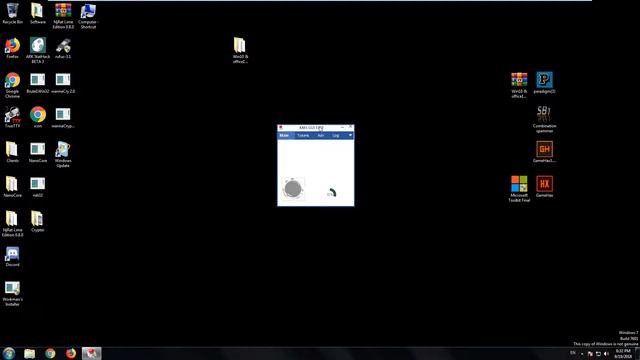Open the Windows Update desktop icon
The height and width of the screenshot is (360, 640).
pyautogui.click(x=63, y=154)
